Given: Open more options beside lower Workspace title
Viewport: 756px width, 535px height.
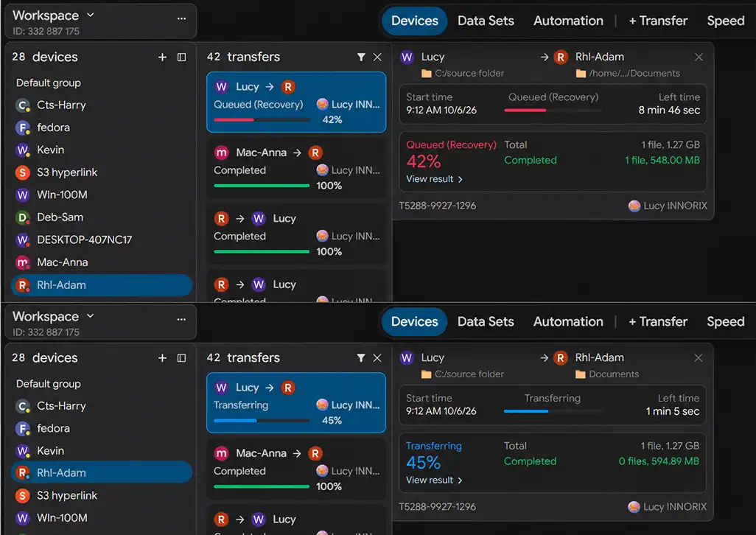Looking at the screenshot, I should pyautogui.click(x=181, y=319).
